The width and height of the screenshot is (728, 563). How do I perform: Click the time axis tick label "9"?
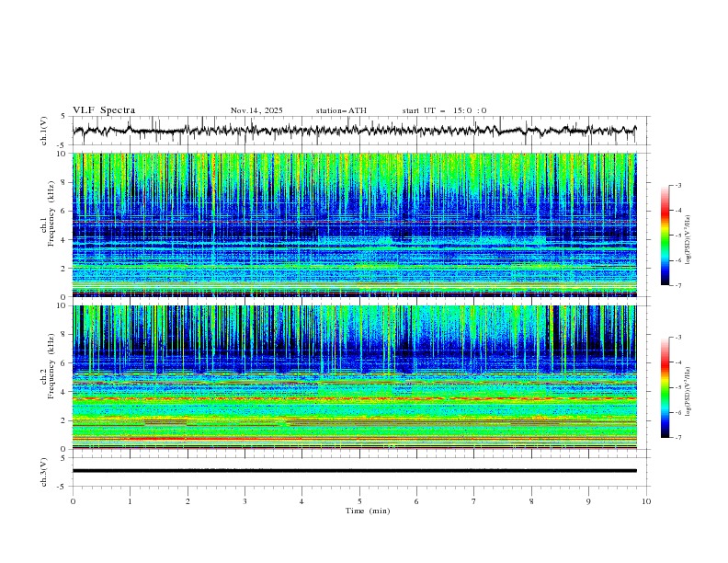point(588,501)
